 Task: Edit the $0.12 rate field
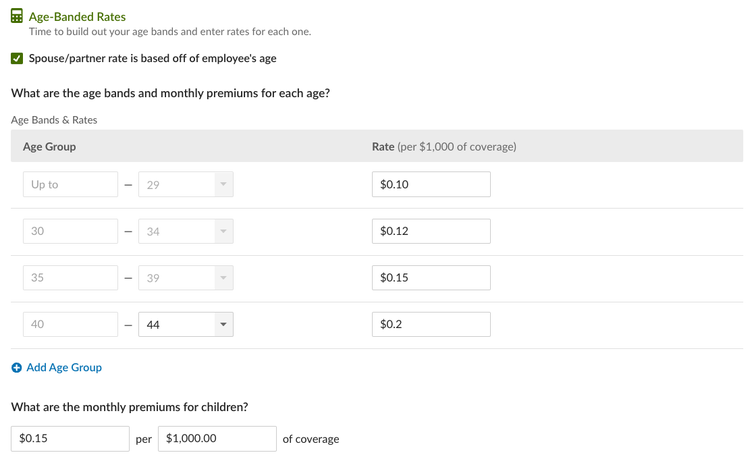tap(431, 231)
